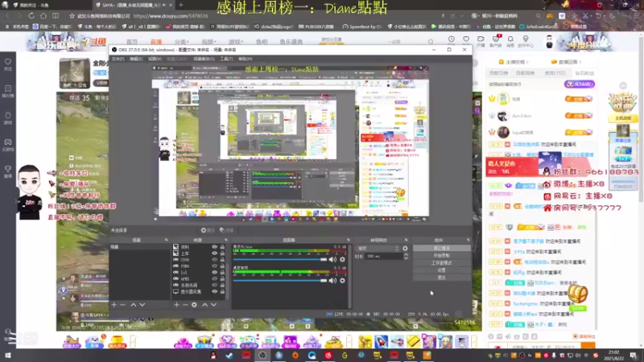Open the File menu in OBS

click(x=118, y=59)
